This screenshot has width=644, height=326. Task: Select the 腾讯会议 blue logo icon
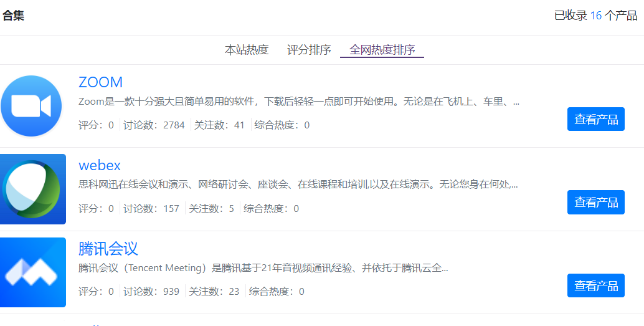[x=33, y=272]
